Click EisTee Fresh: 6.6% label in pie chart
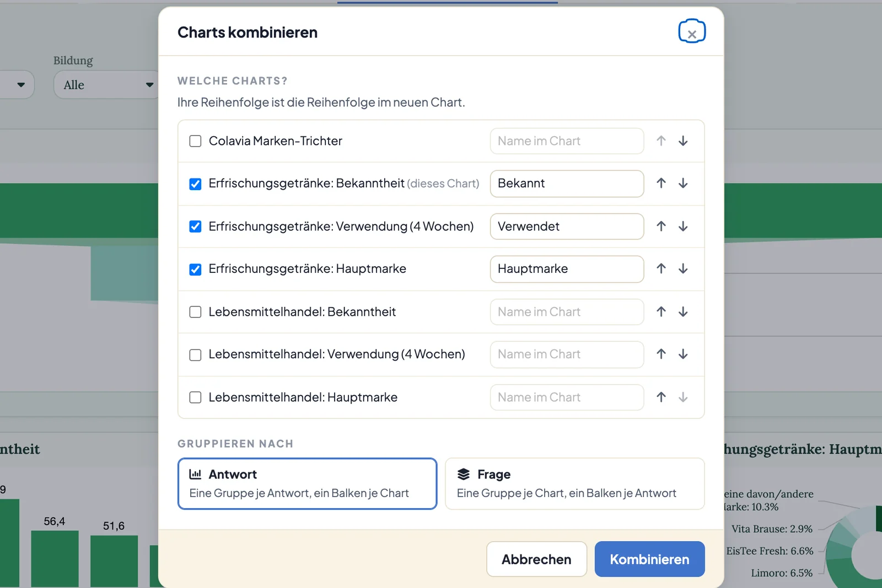The height and width of the screenshot is (588, 882). [770, 551]
